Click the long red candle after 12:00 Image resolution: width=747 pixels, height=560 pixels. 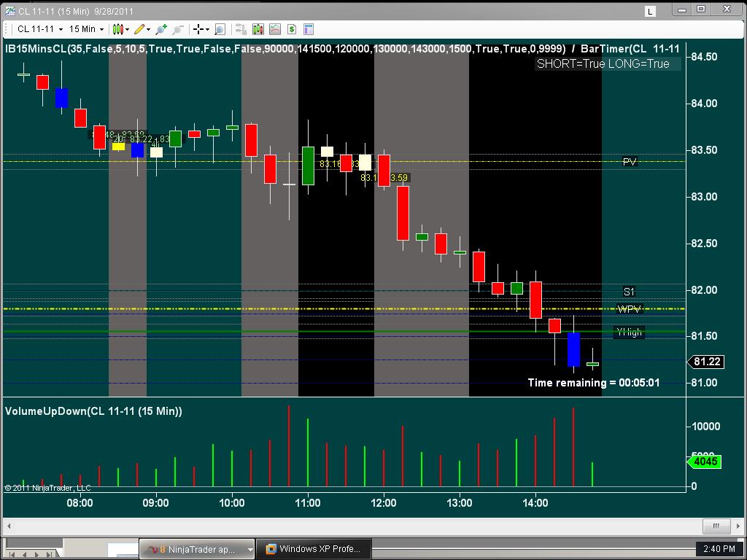(403, 213)
